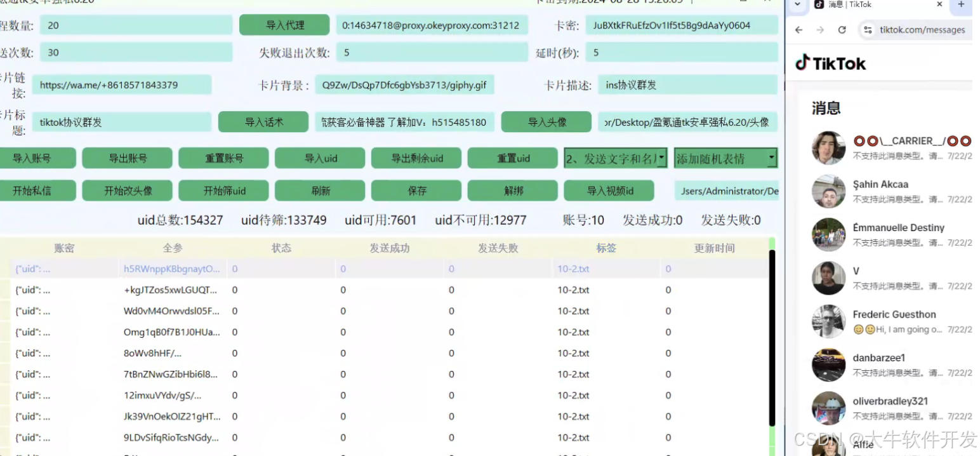Click the 话术 text field with h515485180

405,122
